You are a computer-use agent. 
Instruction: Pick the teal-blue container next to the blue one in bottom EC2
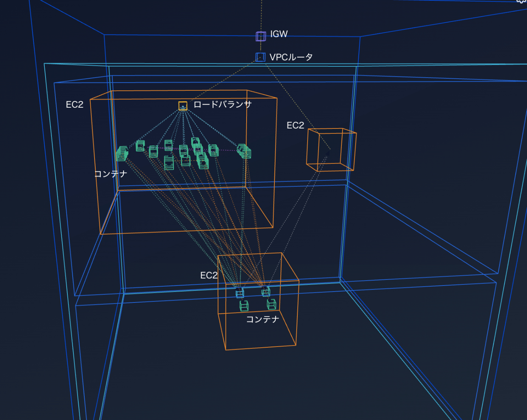click(266, 291)
